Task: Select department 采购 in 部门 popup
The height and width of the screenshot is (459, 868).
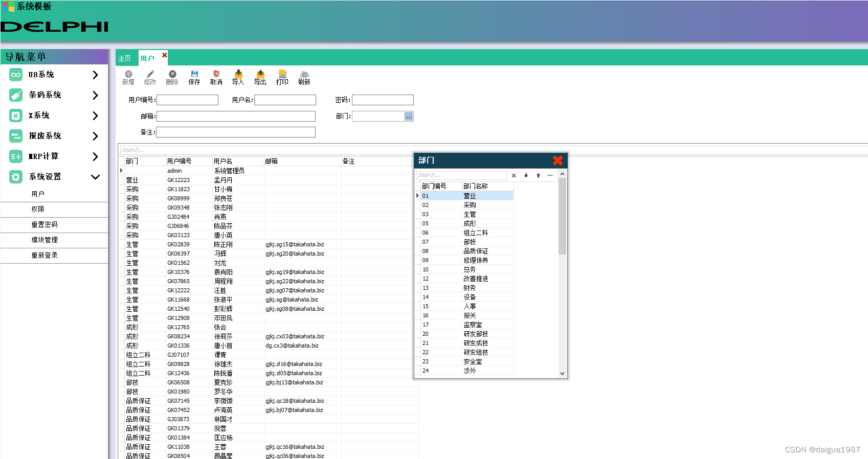Action: coord(467,205)
